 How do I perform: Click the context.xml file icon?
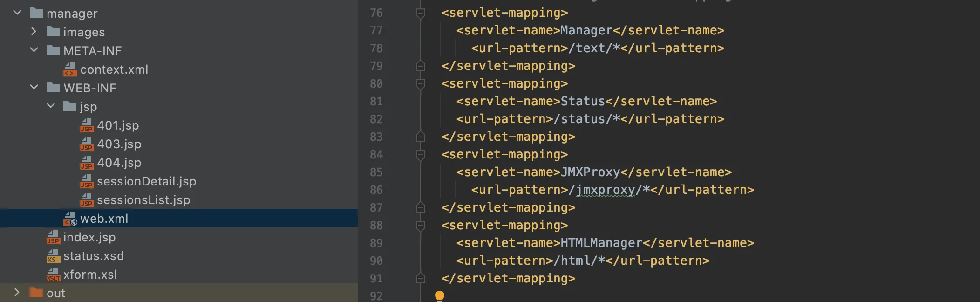coord(70,69)
